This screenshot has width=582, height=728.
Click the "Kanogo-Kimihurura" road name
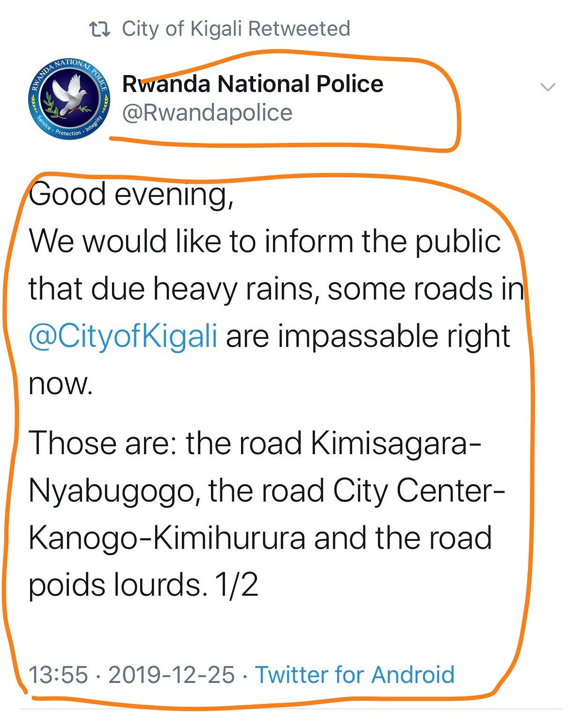[x=167, y=538]
